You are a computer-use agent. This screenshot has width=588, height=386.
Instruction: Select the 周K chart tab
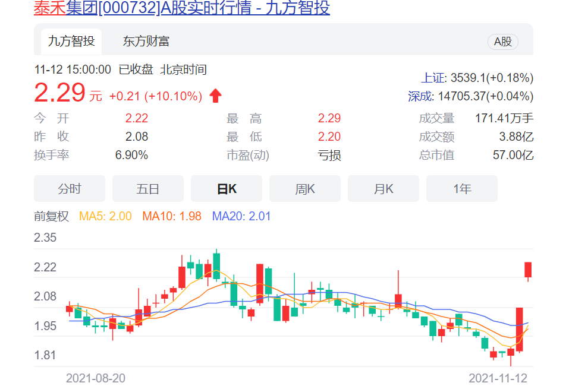pos(305,189)
